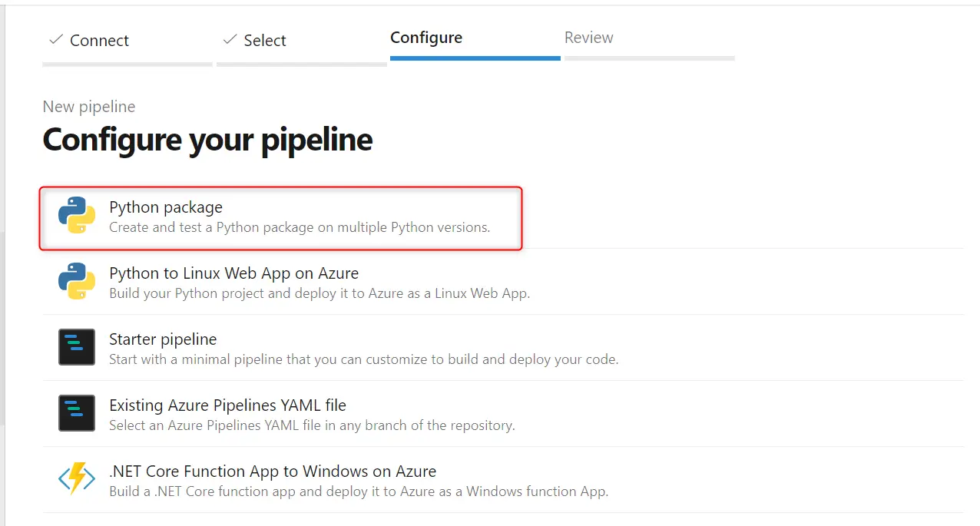Click the Existing Azure Pipelines YAML file icon

(77, 413)
